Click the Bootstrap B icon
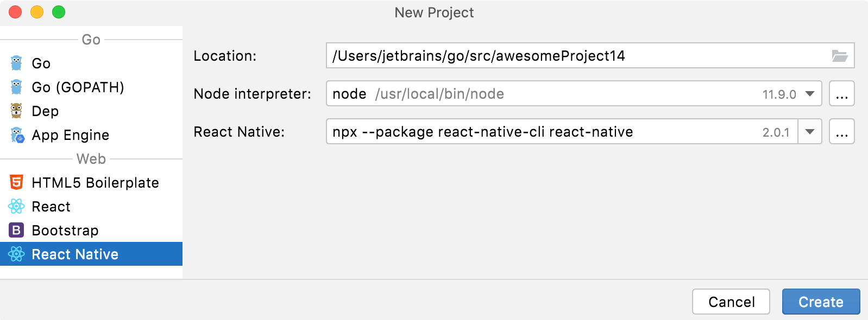Viewport: 868px width, 320px height. pyautogui.click(x=16, y=231)
